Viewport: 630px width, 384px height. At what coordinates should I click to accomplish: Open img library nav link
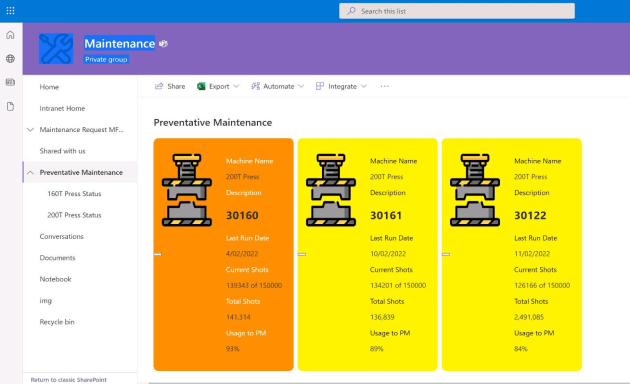(x=45, y=300)
